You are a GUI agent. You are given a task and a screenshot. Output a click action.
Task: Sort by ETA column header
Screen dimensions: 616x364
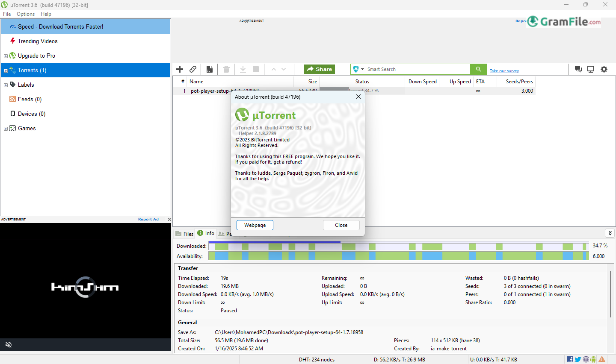pyautogui.click(x=485, y=81)
